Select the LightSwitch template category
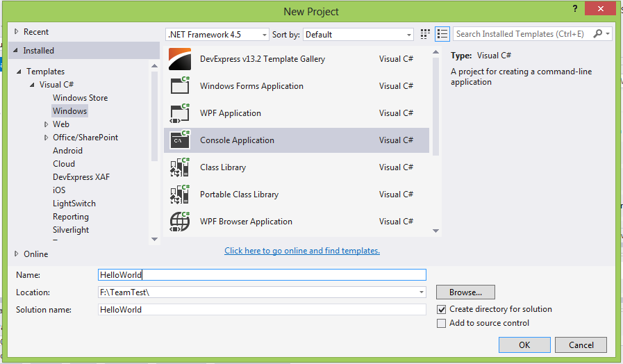623x364 pixels. click(74, 204)
